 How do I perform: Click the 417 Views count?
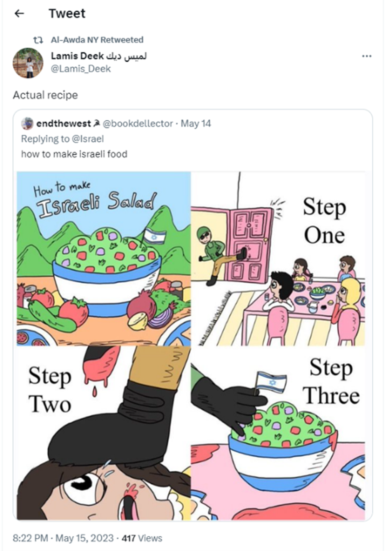tap(142, 538)
